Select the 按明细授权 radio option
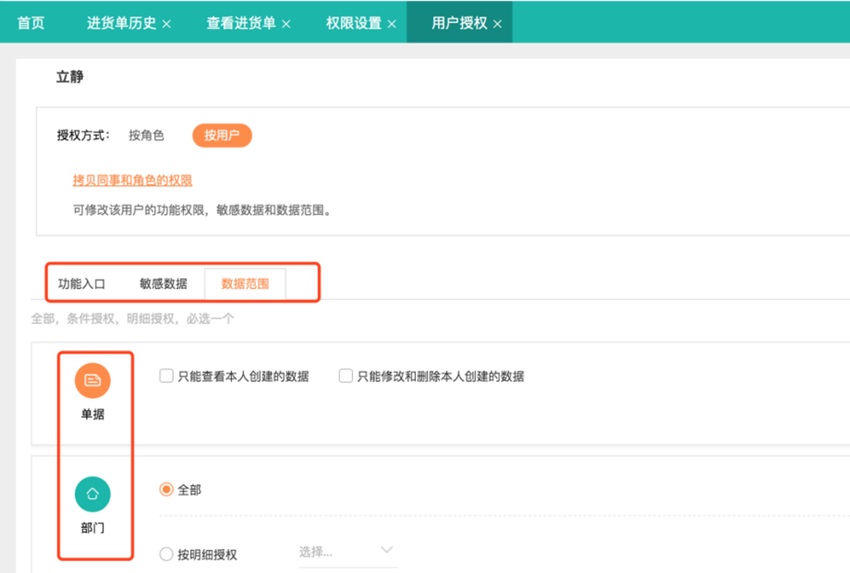The height and width of the screenshot is (573, 850). point(167,554)
